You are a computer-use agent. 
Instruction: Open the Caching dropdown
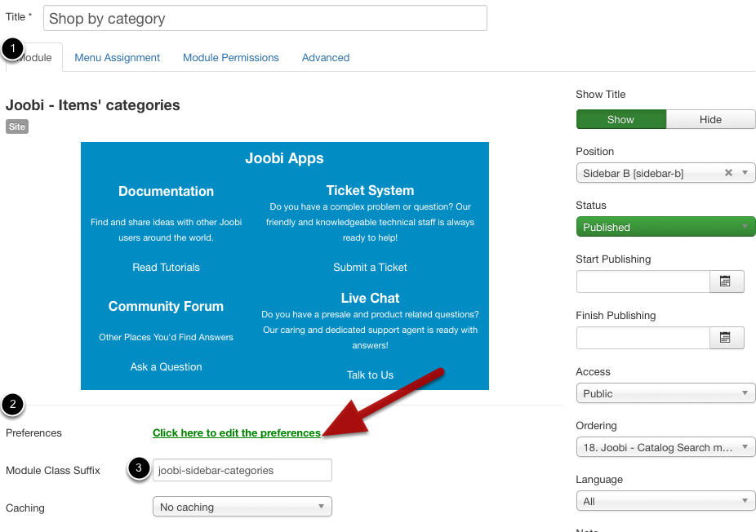(x=242, y=507)
